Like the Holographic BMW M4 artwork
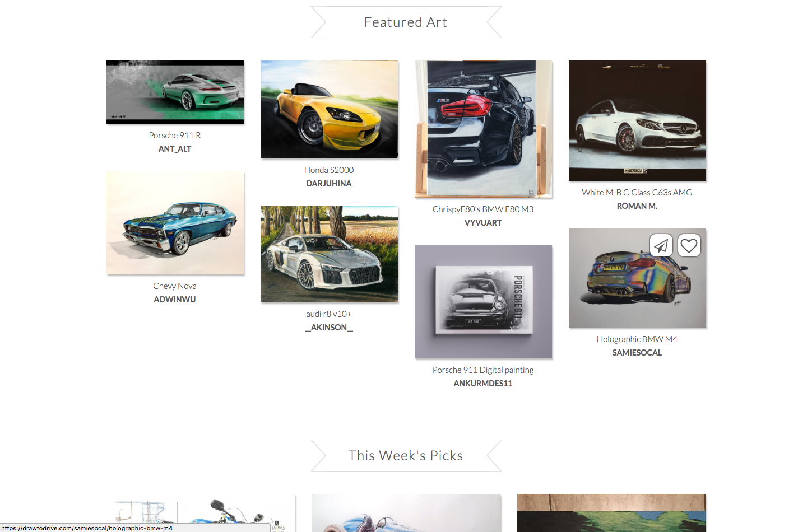812x532 pixels. (689, 245)
